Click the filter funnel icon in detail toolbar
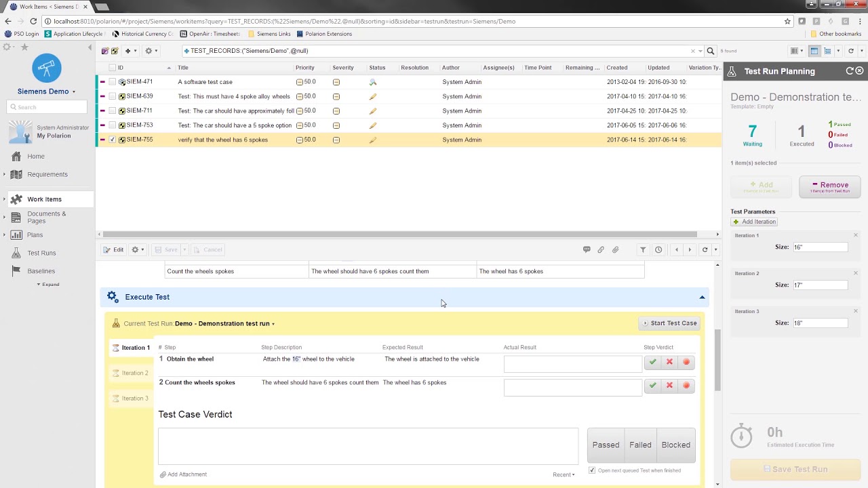The height and width of the screenshot is (488, 868). coord(643,249)
